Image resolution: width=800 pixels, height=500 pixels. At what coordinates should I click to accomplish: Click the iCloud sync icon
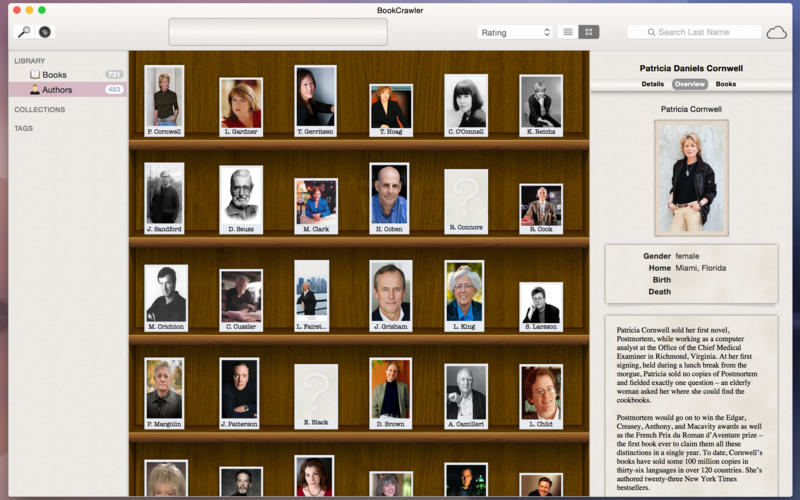tap(776, 32)
